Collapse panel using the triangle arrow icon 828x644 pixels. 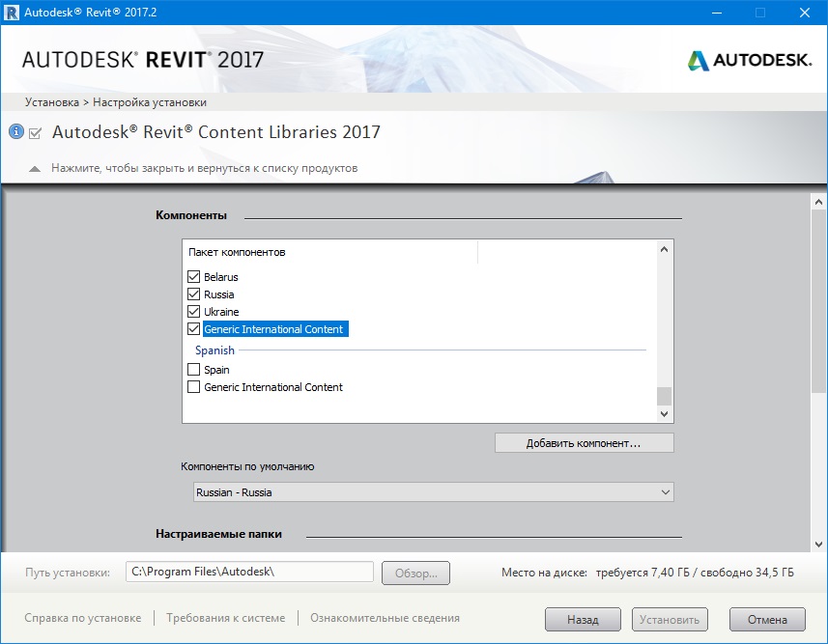click(x=35, y=169)
